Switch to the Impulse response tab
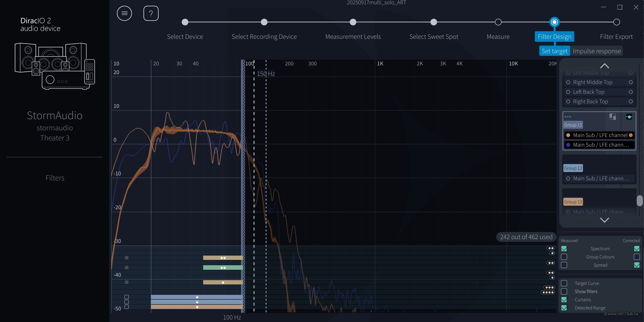 597,51
